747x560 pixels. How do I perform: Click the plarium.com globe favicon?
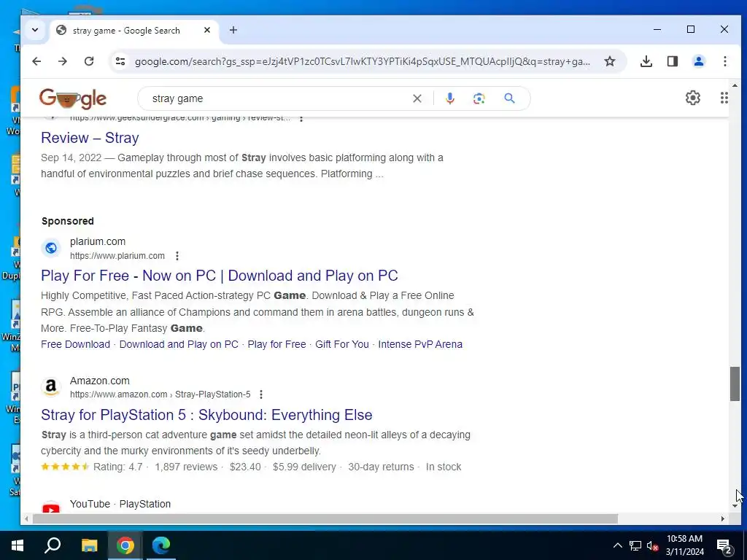51,248
